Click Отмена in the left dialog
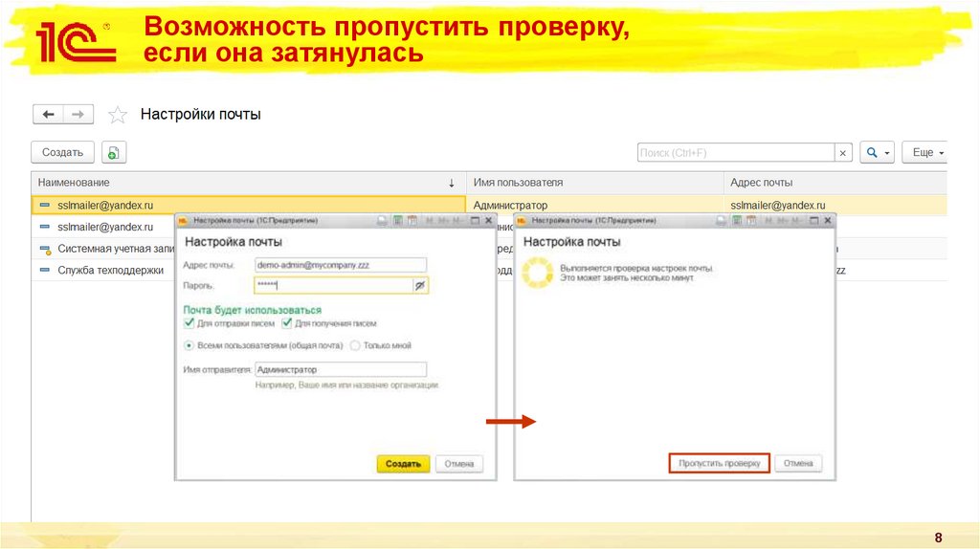This screenshot has height=549, width=980. pyautogui.click(x=459, y=464)
